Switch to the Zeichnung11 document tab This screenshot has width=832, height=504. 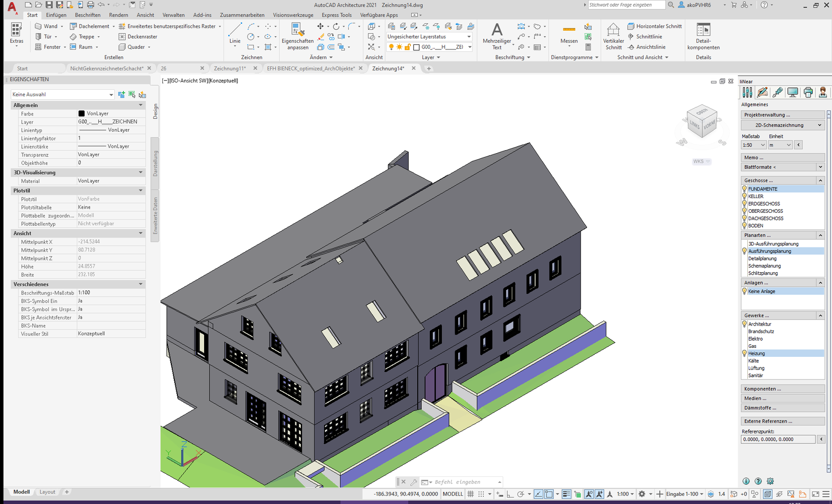click(x=229, y=69)
